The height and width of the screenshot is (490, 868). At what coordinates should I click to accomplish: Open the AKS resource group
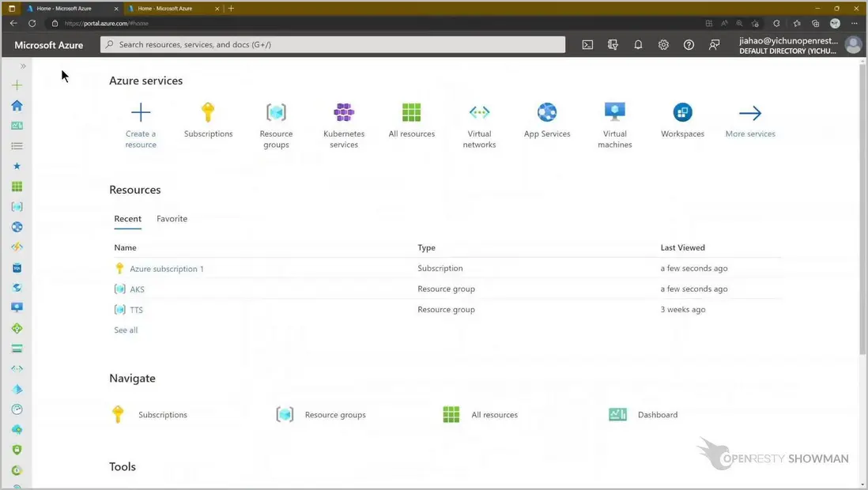coord(137,289)
